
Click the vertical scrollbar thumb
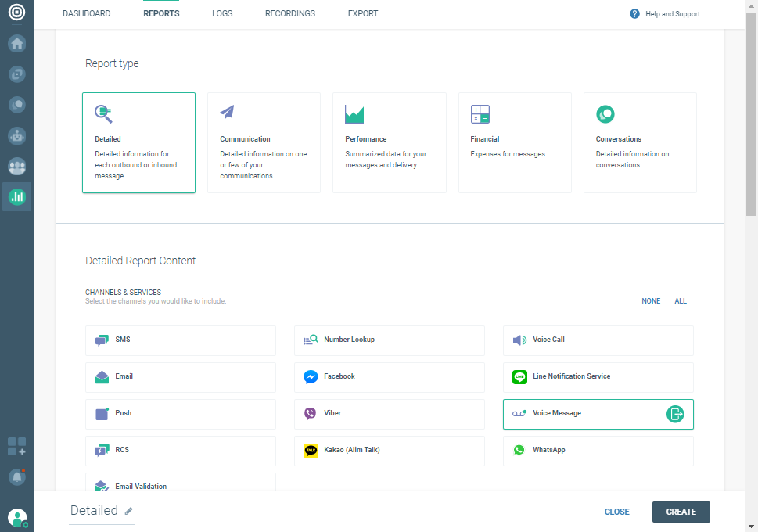[x=752, y=117]
